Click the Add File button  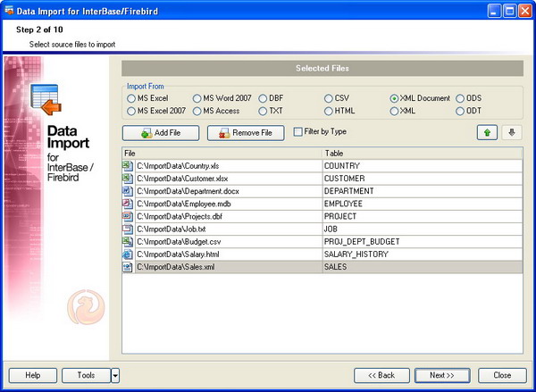click(161, 133)
